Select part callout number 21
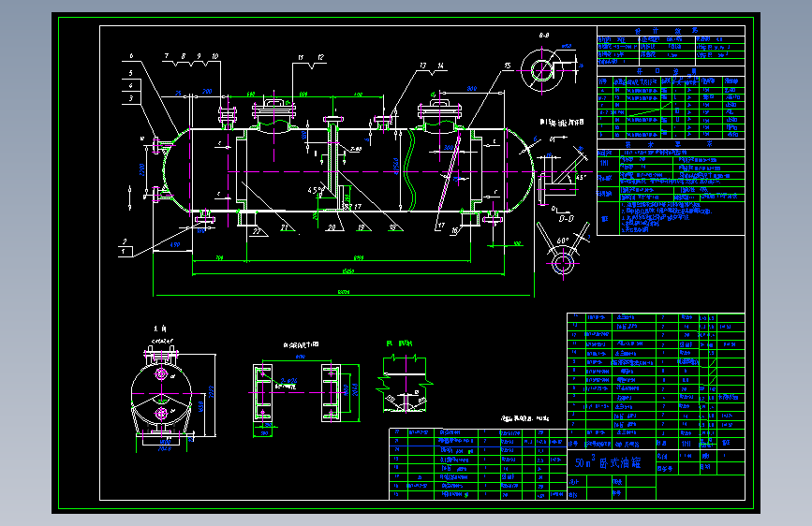The height and width of the screenshot is (526, 812). point(285,227)
